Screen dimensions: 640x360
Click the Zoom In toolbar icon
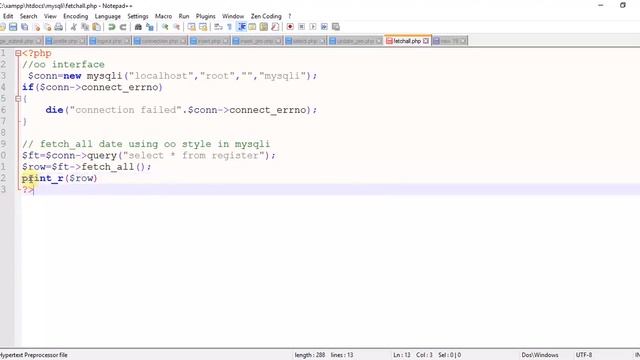coord(165,27)
